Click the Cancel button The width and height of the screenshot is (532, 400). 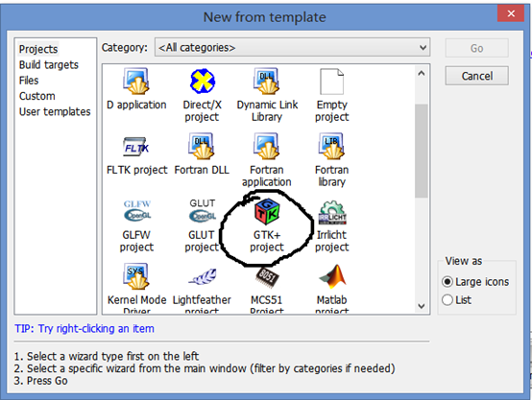pos(476,76)
